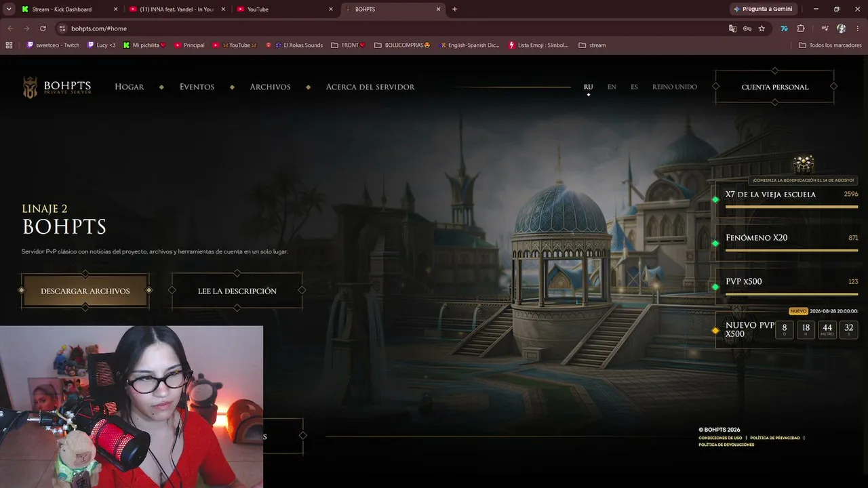
Task: Open a new browser tab
Action: tap(454, 9)
